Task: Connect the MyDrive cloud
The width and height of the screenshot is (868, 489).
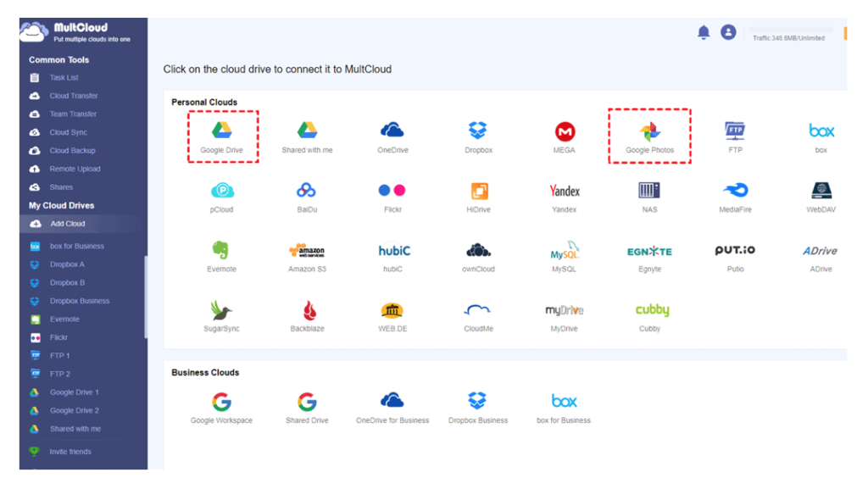Action: coord(564,316)
